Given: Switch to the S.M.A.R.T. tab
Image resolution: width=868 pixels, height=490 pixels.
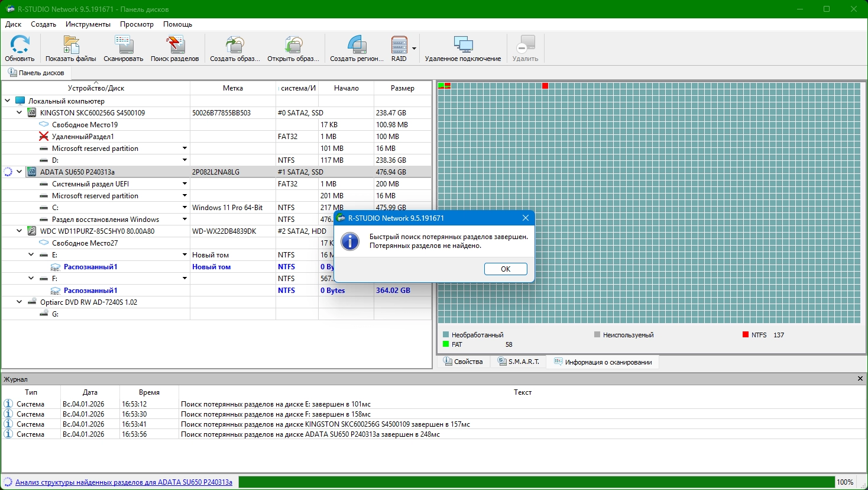Looking at the screenshot, I should pos(519,362).
